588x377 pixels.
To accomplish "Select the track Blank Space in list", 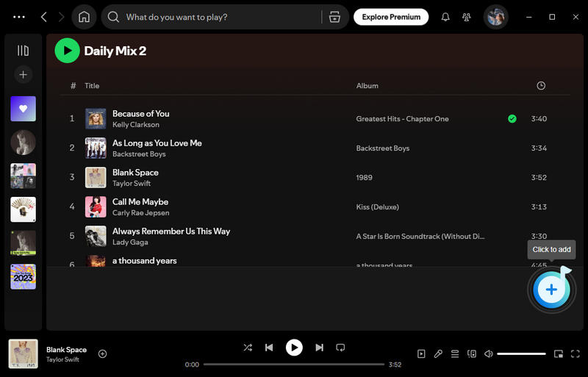I will click(135, 173).
